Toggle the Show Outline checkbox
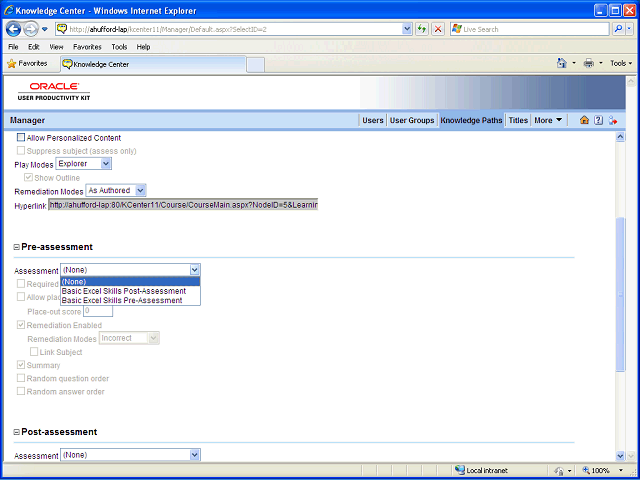 [29, 178]
